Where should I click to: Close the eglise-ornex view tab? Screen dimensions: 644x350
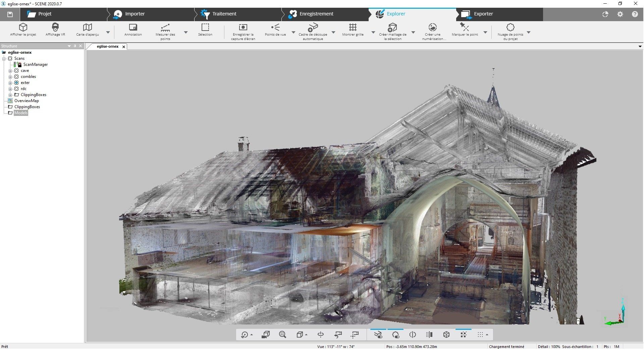[124, 47]
